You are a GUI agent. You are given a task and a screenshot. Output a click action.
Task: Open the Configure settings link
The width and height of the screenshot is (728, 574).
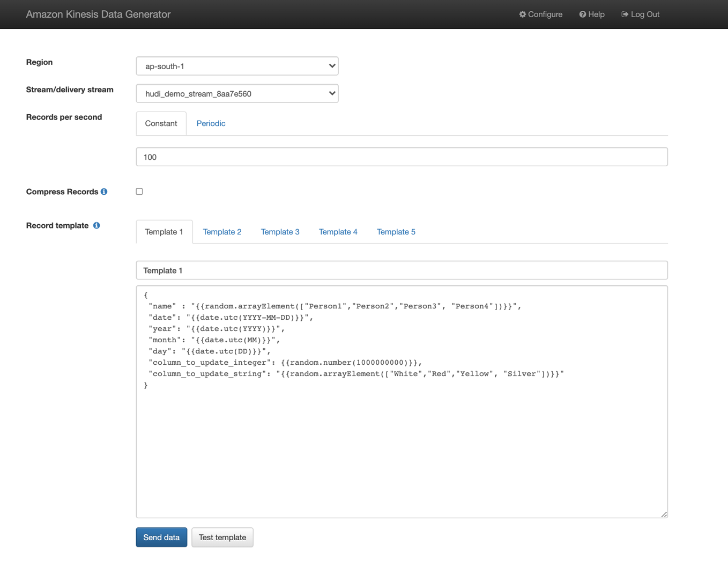coord(540,14)
